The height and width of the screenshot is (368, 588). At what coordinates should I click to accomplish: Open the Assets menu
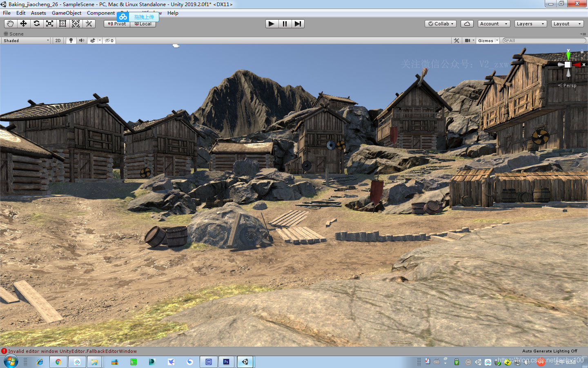click(x=38, y=13)
